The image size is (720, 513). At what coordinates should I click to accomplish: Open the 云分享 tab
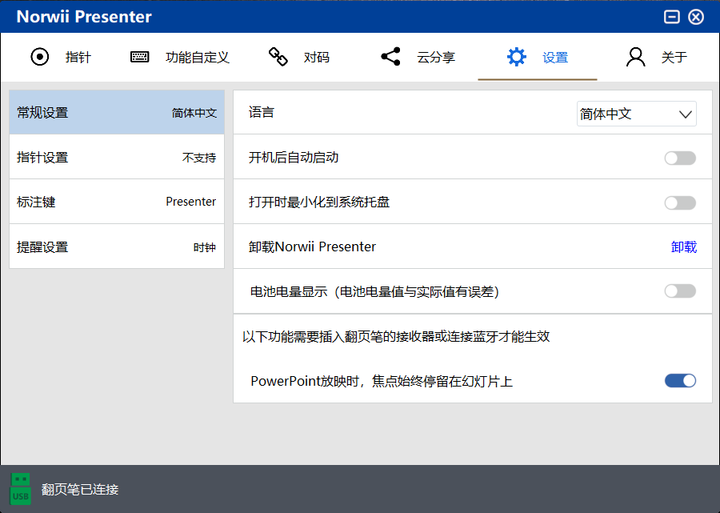pyautogui.click(x=418, y=57)
